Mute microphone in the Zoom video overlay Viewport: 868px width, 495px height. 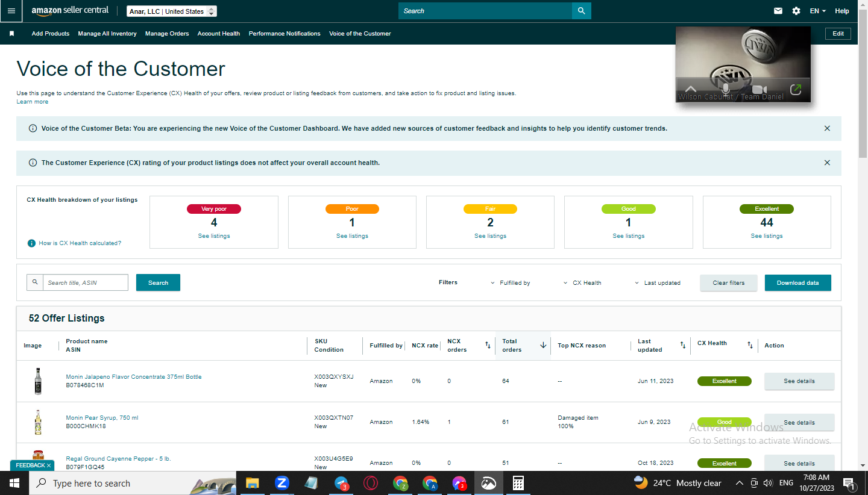[x=726, y=89]
